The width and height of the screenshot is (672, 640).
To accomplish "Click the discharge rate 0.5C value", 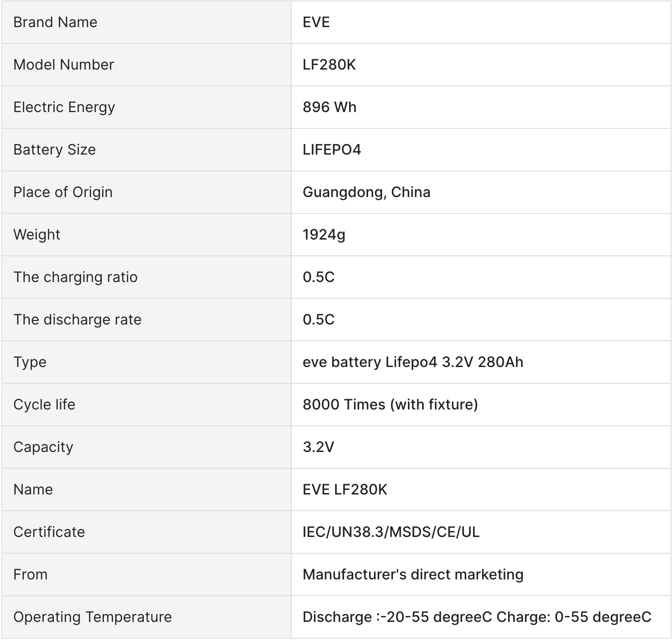I will pos(319,320).
